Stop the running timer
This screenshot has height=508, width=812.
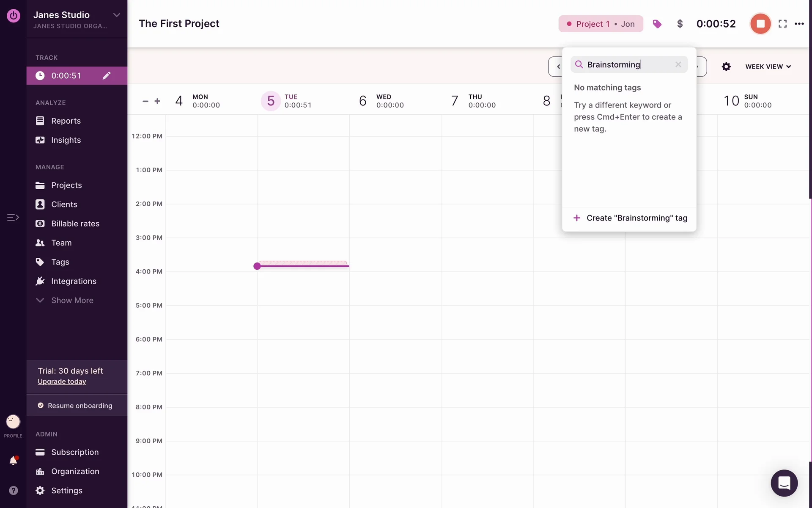coord(760,24)
